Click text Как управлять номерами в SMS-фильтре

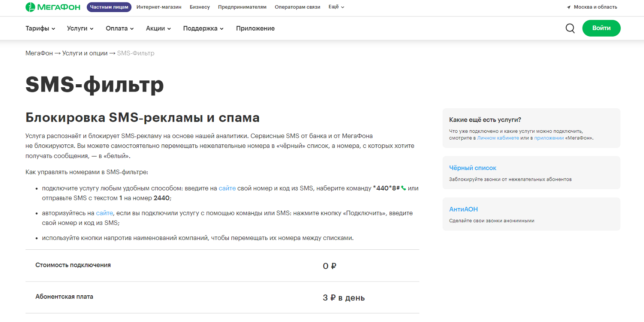tap(87, 172)
